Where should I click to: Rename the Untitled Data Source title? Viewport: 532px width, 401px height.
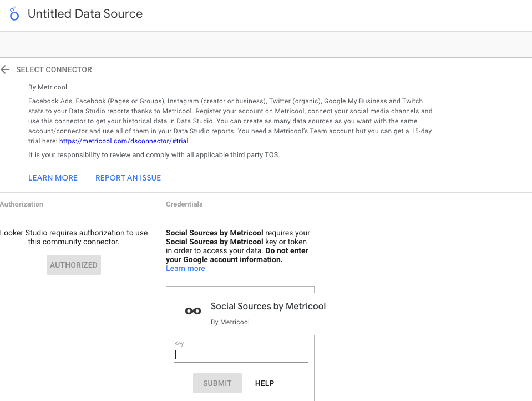coord(85,13)
